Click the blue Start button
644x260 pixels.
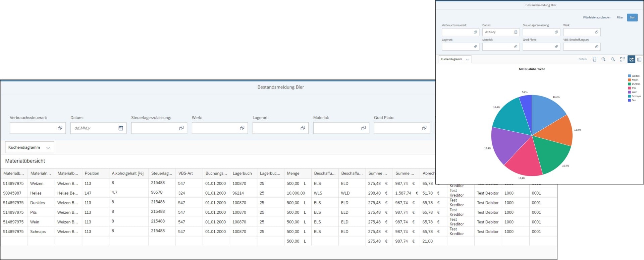(632, 17)
